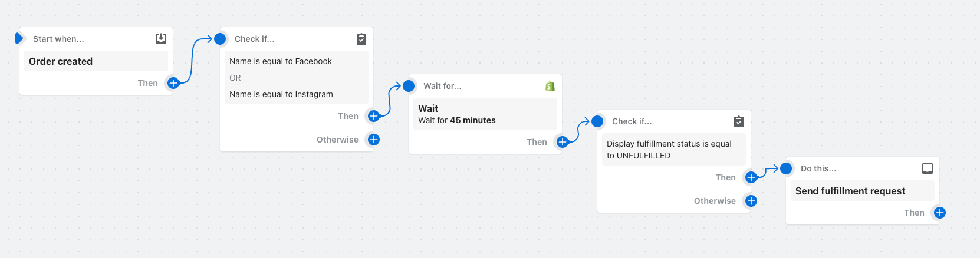Image resolution: width=980 pixels, height=258 pixels.
Task: Add a step after Otherwise on Facebook/Instagram check
Action: (x=374, y=140)
